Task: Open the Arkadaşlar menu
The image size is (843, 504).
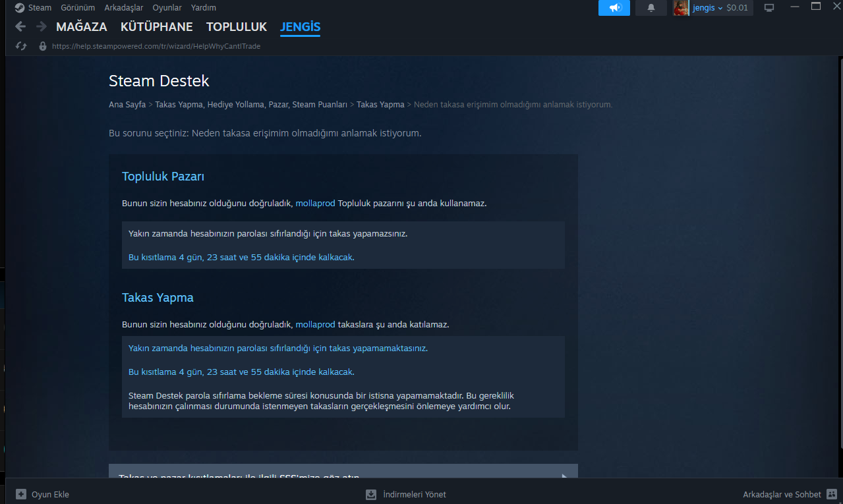Action: pyautogui.click(x=124, y=8)
